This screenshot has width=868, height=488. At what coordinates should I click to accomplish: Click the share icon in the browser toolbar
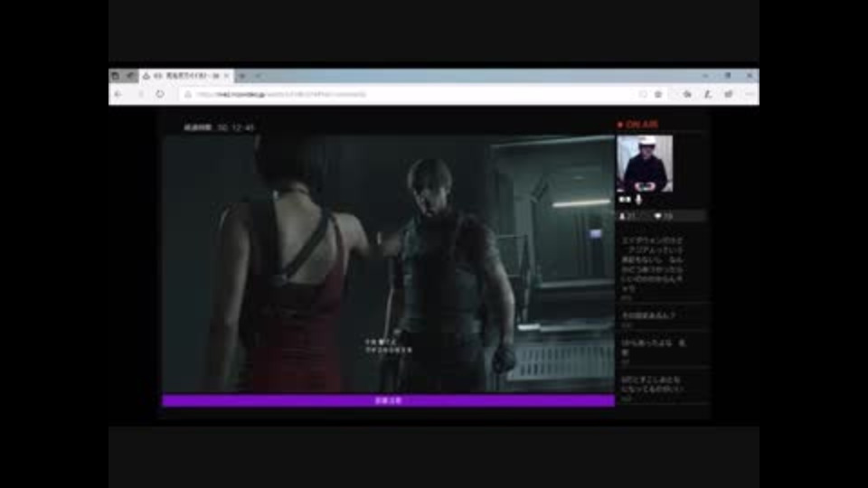pyautogui.click(x=729, y=95)
